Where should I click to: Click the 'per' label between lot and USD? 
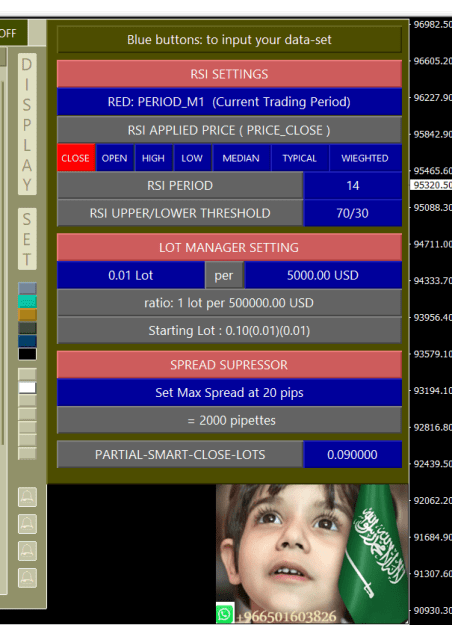tap(224, 275)
